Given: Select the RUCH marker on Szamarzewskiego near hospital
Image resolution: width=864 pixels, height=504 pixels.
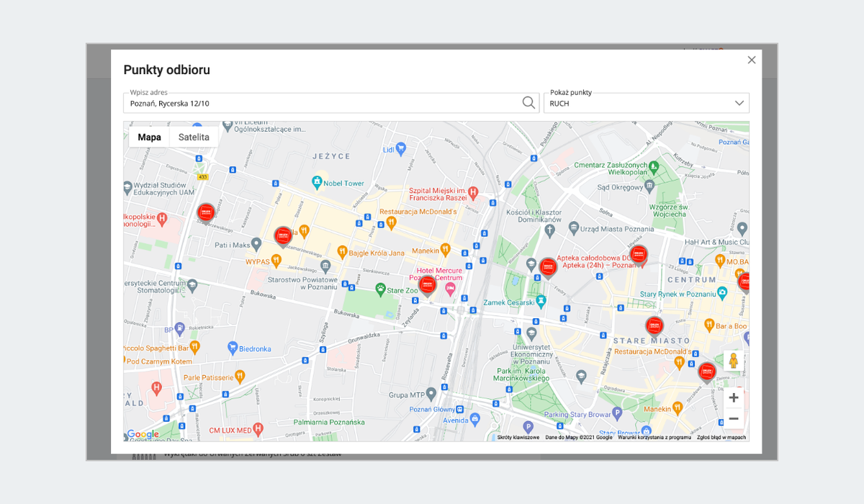Looking at the screenshot, I should pos(206,214).
